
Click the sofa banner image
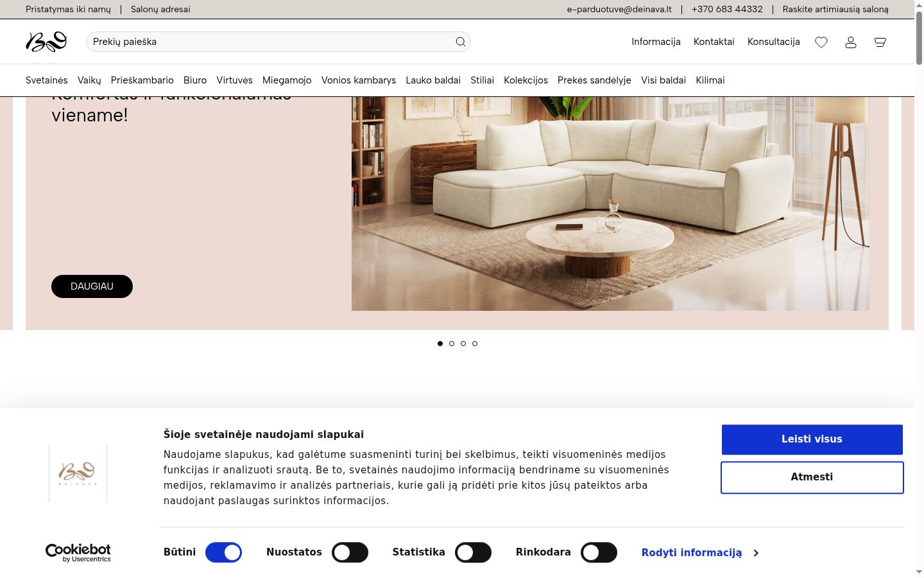coord(610,204)
